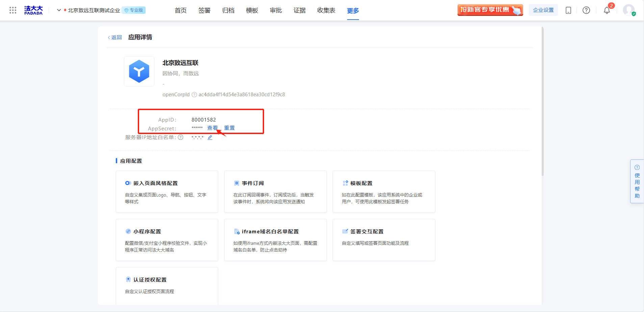Open the iframe域名白名单配置 card
Screen dimensions: 644x312
(276, 240)
